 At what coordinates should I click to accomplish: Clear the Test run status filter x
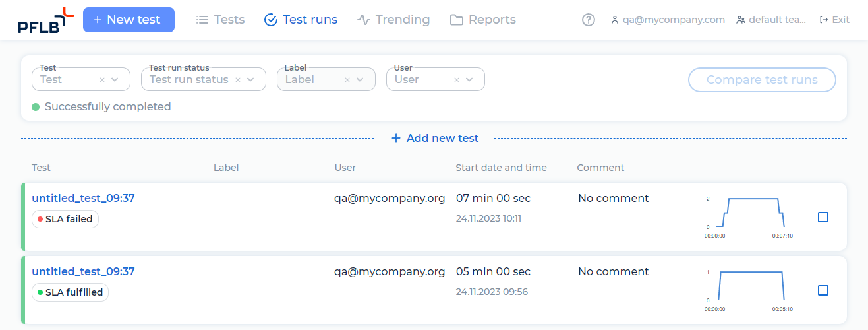tap(238, 80)
